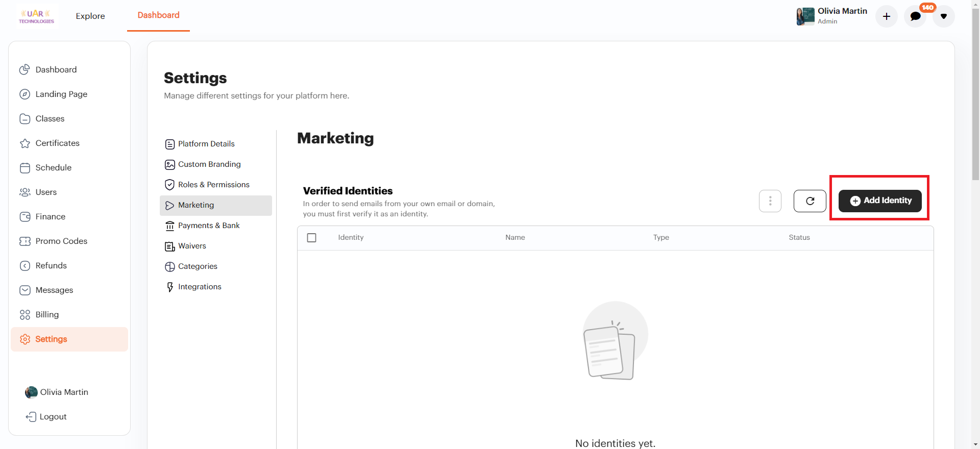Click the UAR Technologies logo
This screenshot has width=980, height=449.
click(x=36, y=16)
